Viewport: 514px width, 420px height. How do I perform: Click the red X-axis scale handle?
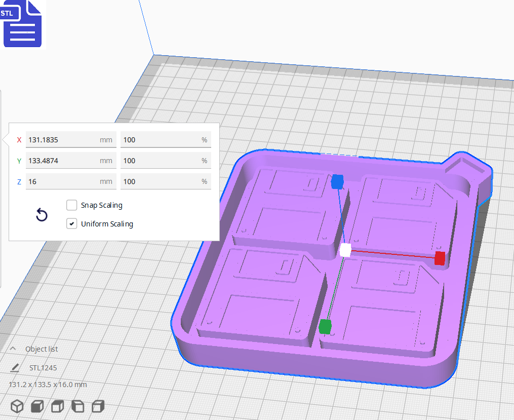pos(439,258)
